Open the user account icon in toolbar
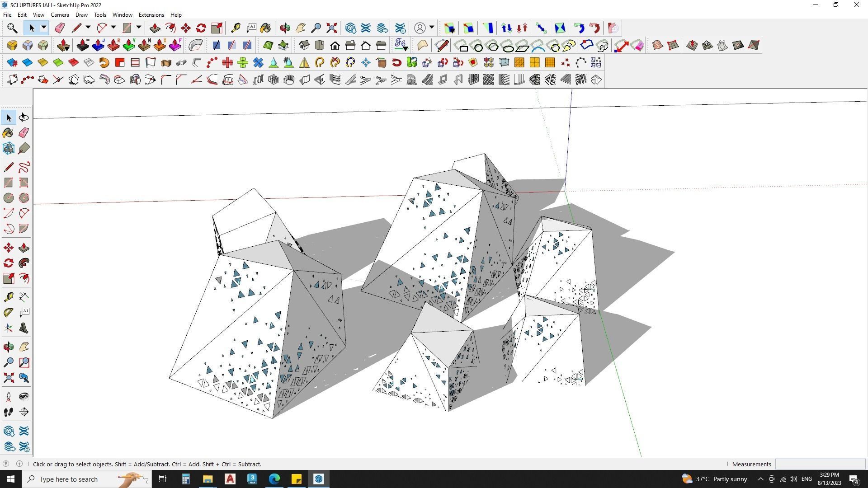 (x=420, y=28)
